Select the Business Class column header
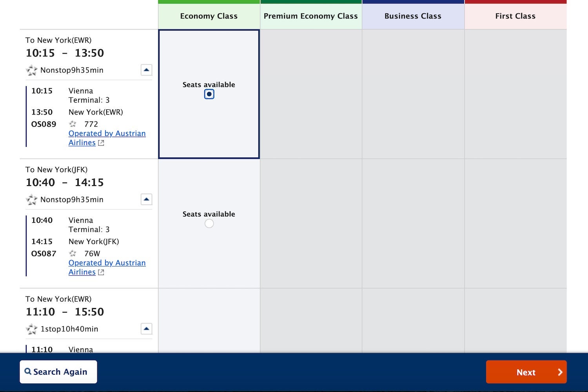This screenshot has height=392, width=588. point(413,16)
